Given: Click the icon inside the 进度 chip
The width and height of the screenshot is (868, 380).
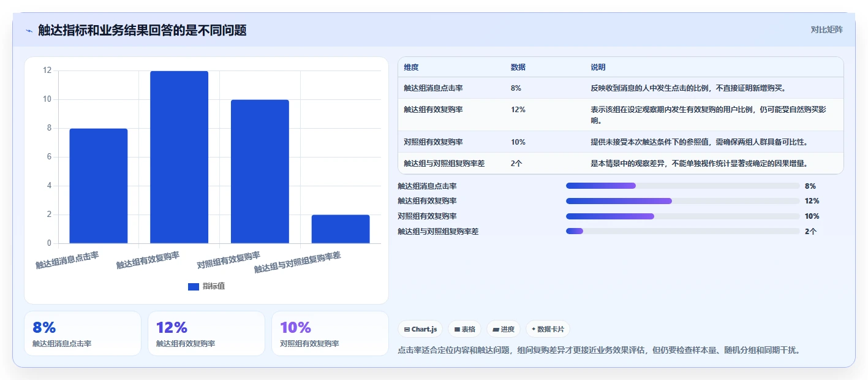Looking at the screenshot, I should 496,329.
